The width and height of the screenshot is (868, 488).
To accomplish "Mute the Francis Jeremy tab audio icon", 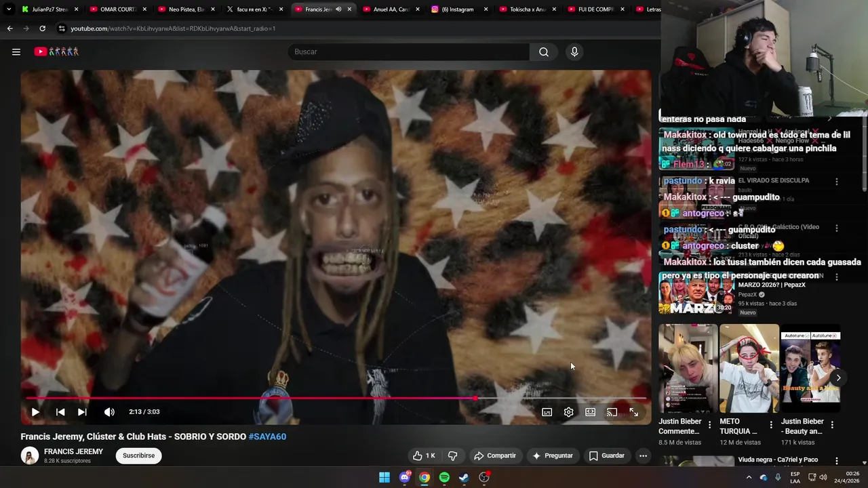I will (x=338, y=9).
